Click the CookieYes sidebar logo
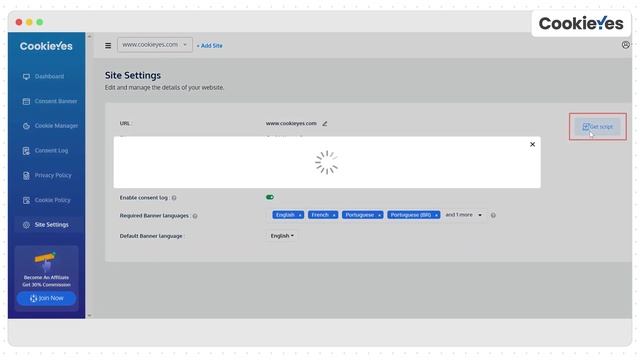The width and height of the screenshot is (640, 360). coord(46,46)
